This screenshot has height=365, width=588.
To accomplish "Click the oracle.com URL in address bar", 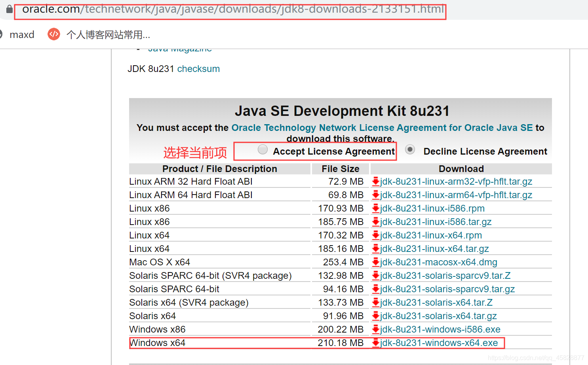I will coord(233,9).
